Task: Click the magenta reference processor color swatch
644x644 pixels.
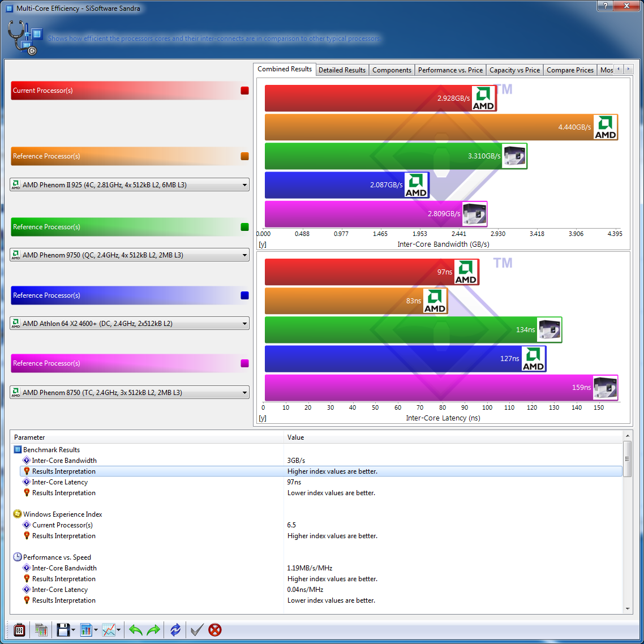Action: tap(245, 363)
